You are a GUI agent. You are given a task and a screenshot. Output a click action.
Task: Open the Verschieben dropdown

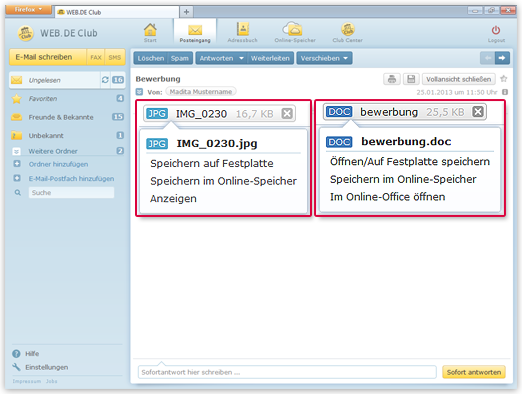(x=324, y=58)
